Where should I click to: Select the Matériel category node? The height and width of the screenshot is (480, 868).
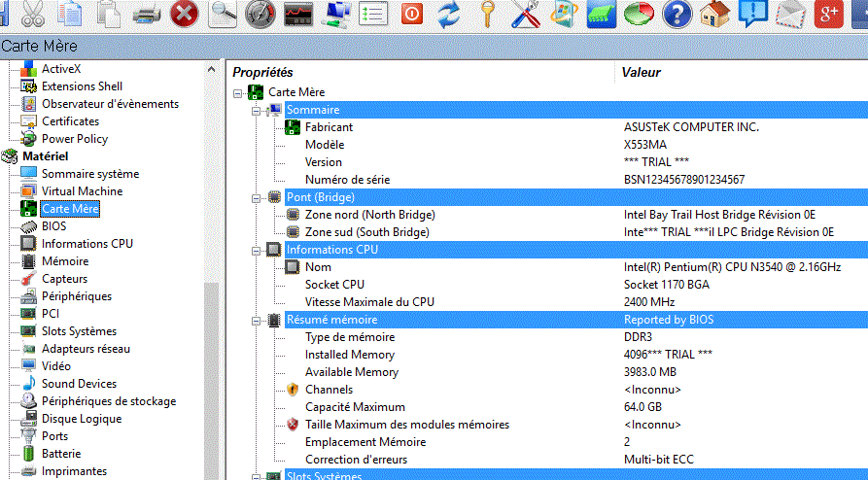point(46,156)
